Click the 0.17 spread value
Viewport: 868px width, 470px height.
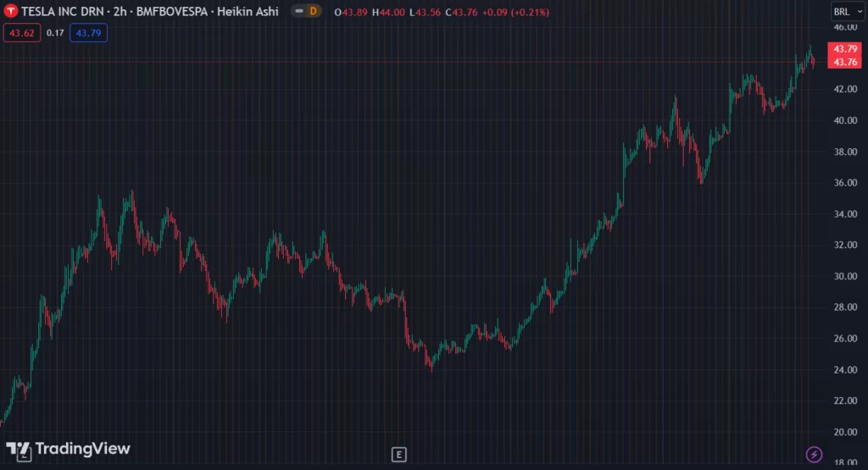coord(55,33)
